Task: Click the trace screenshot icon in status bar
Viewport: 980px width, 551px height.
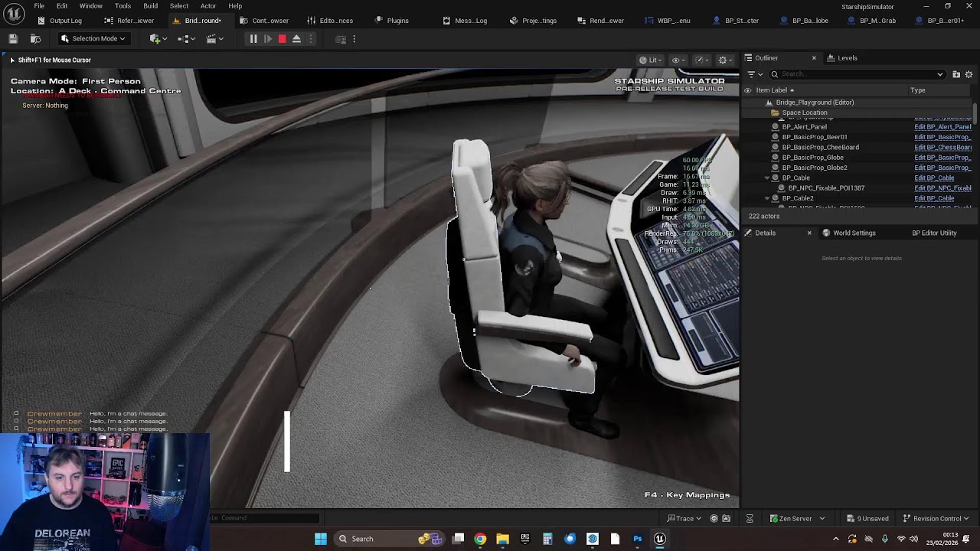Action: coord(726,519)
